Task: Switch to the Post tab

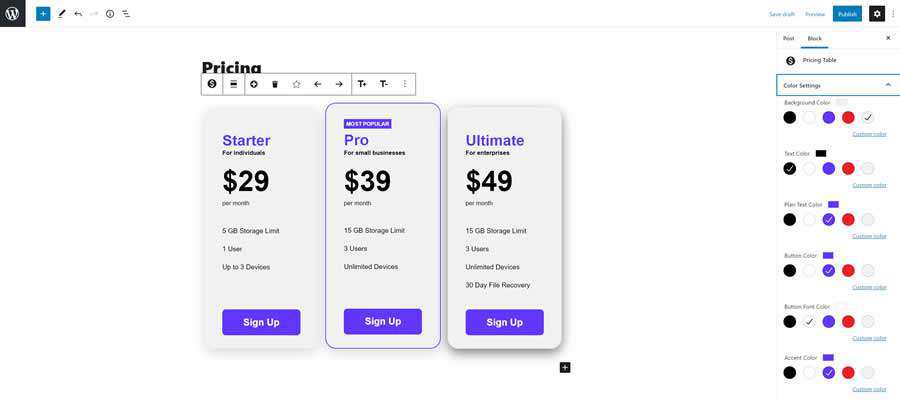Action: coord(789,38)
